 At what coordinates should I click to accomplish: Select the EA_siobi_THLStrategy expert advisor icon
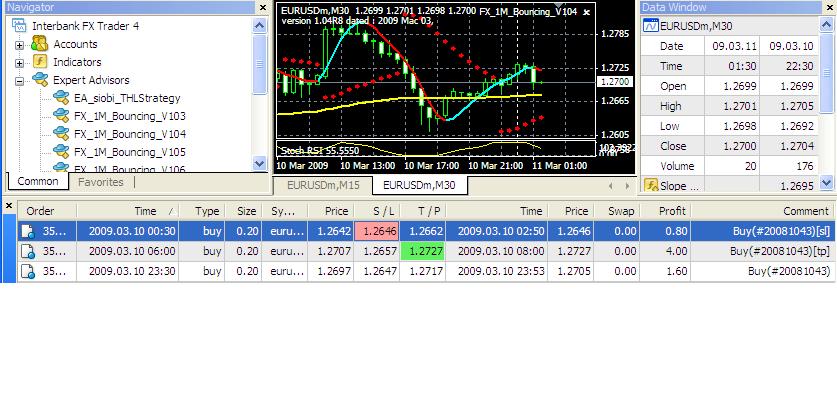pos(61,98)
